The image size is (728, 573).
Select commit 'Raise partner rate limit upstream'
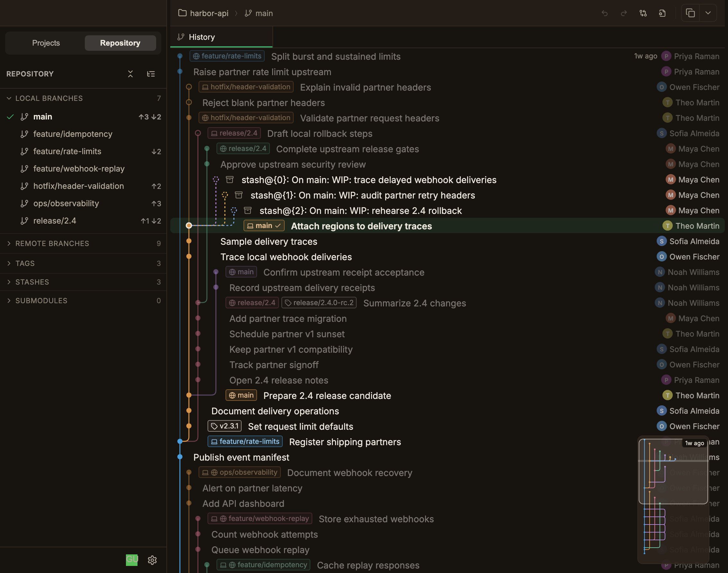click(448, 72)
